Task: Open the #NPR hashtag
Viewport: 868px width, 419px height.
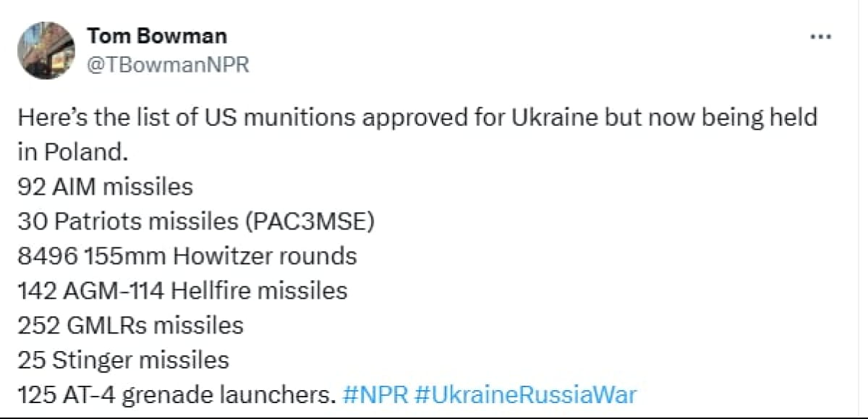Action: coord(374,394)
